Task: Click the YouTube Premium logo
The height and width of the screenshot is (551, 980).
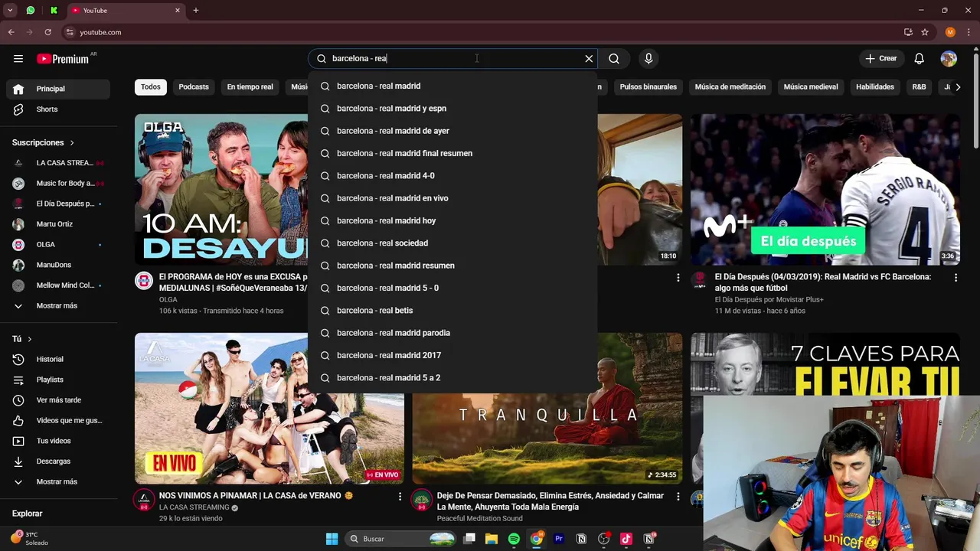Action: click(x=63, y=59)
